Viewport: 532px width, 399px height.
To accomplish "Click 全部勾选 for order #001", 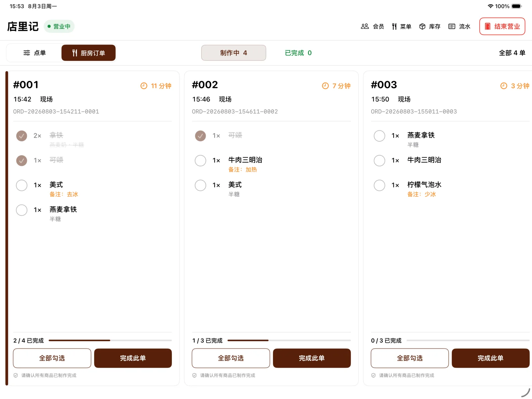I will pos(52,358).
